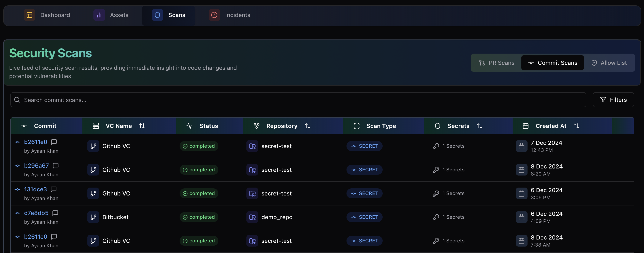
Task: Click the comment icon next to commit d7e8db5
Action: 55,213
